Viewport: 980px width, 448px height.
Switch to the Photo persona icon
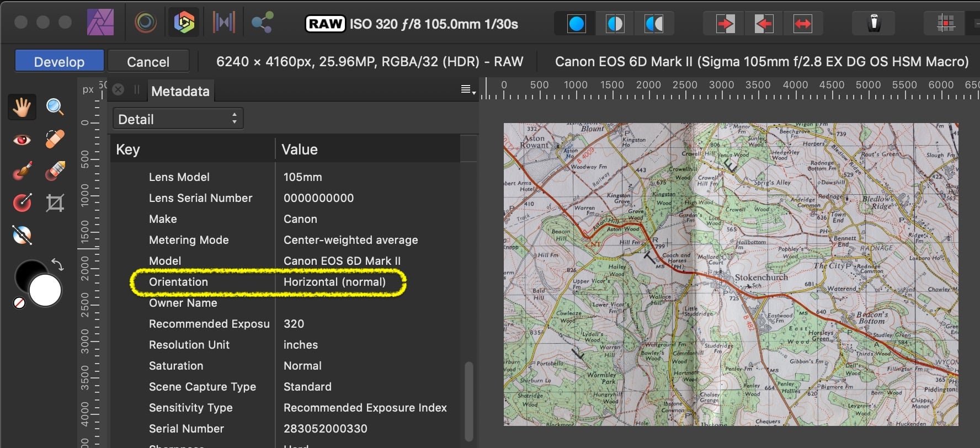click(x=100, y=23)
